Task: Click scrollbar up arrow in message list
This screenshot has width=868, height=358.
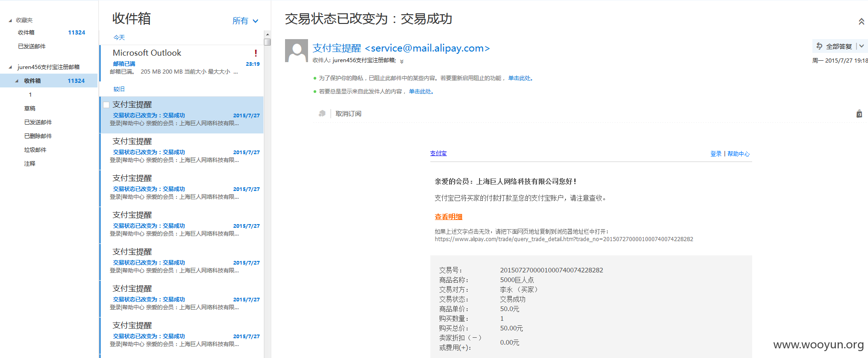Action: (x=268, y=35)
